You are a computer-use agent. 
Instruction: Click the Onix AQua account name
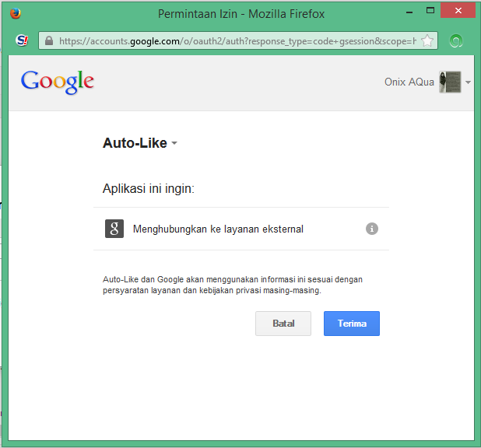coord(409,82)
